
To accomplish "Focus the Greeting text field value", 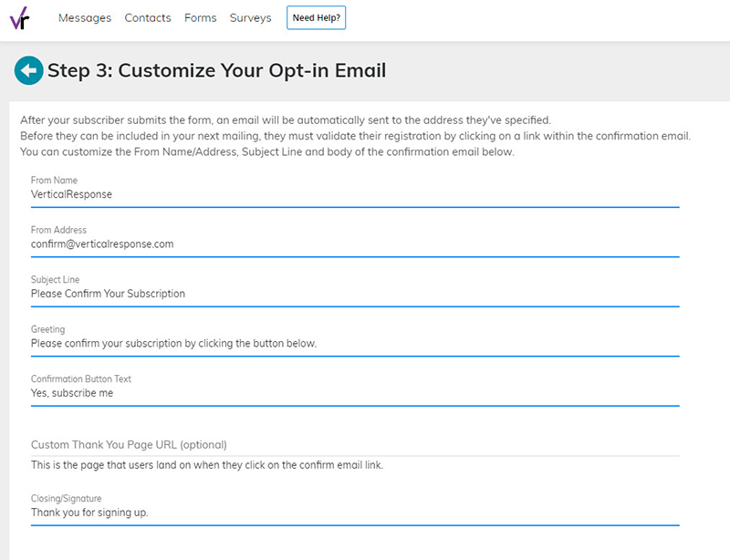I will 355,344.
